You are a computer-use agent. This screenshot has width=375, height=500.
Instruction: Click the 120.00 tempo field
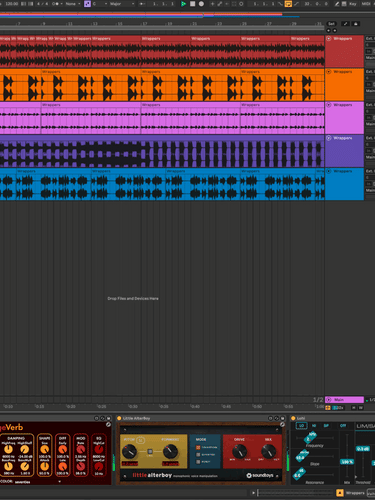click(12, 4)
